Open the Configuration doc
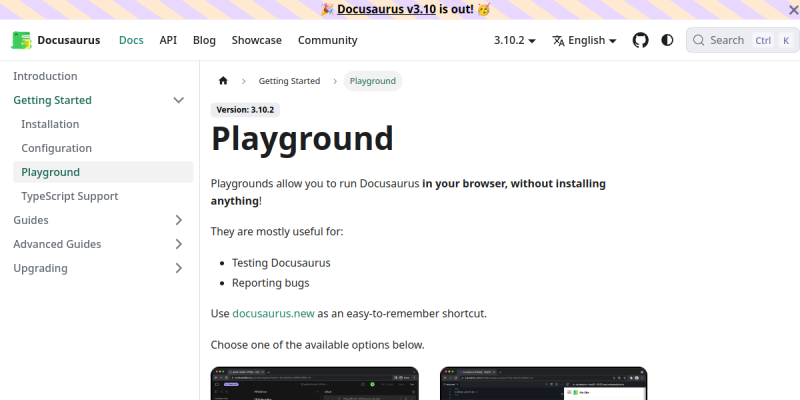Image resolution: width=800 pixels, height=400 pixels. (57, 148)
